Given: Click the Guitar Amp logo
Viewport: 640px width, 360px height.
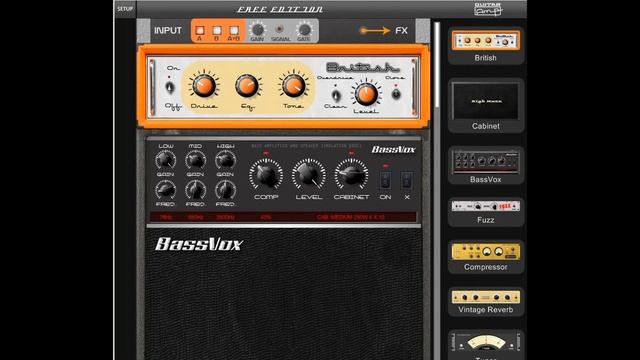Looking at the screenshot, I should coord(488,9).
